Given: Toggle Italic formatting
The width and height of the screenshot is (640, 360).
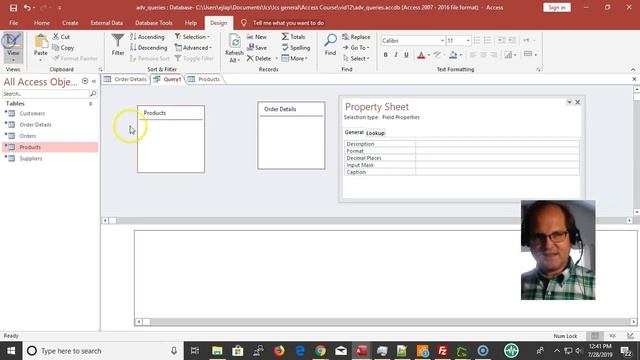Looking at the screenshot, I should tap(396, 55).
